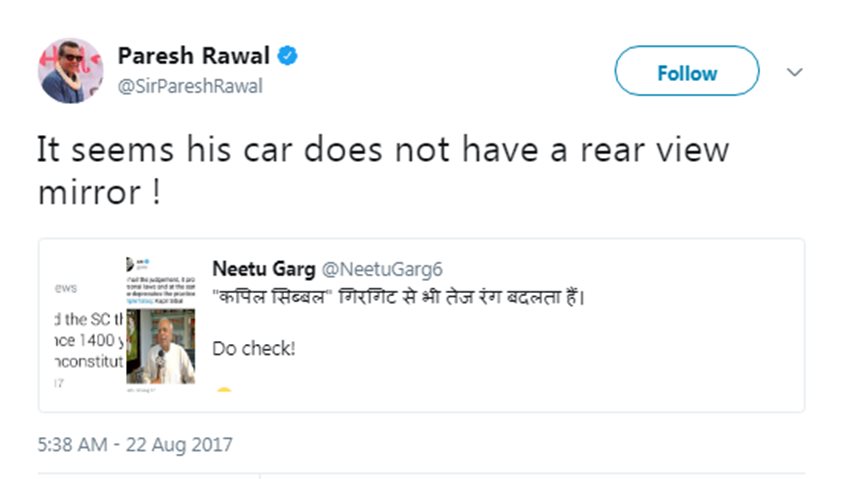Click the Paresh Rawal display name
Screen dimensions: 850x479
click(x=194, y=56)
